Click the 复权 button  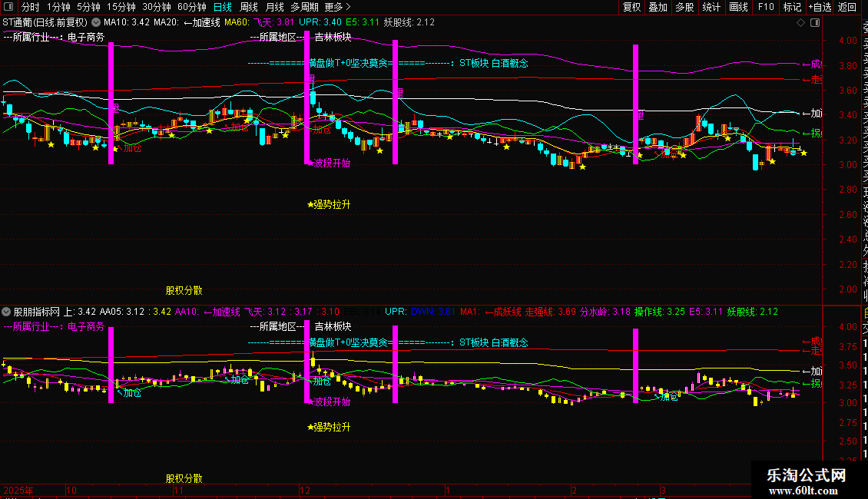tap(631, 7)
